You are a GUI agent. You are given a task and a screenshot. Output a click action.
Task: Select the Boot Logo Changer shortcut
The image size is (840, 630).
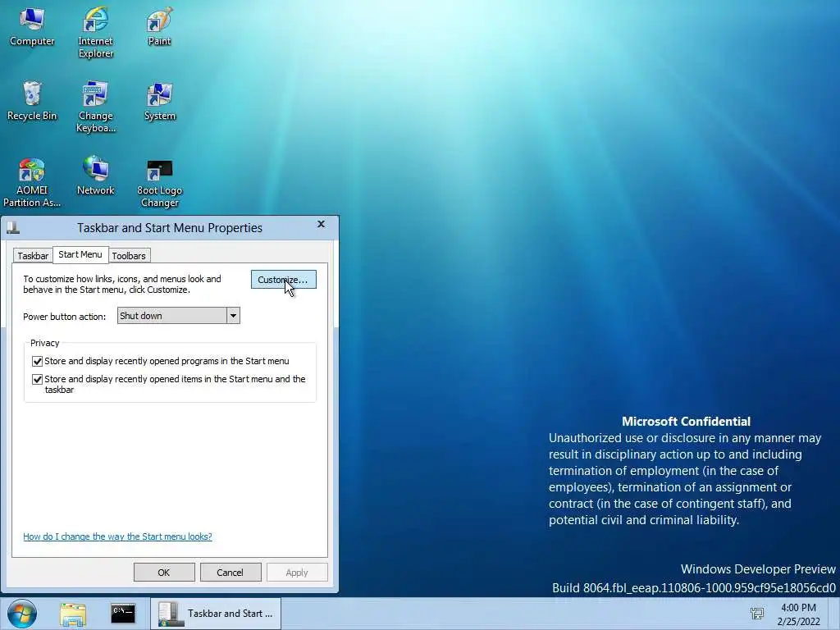(x=159, y=182)
